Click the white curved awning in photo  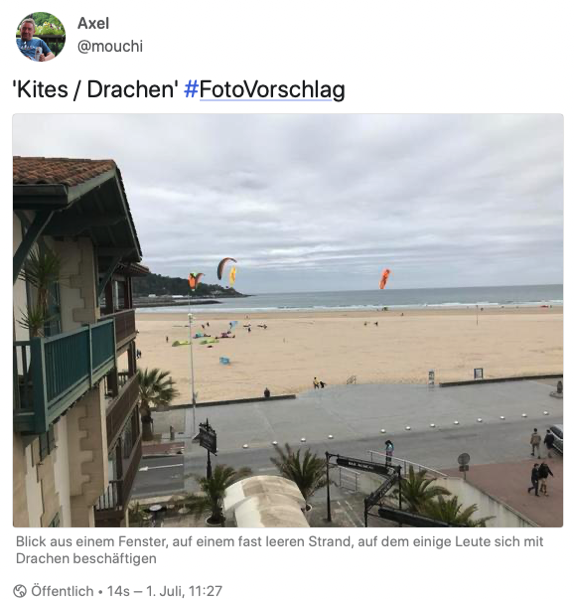coord(266,501)
